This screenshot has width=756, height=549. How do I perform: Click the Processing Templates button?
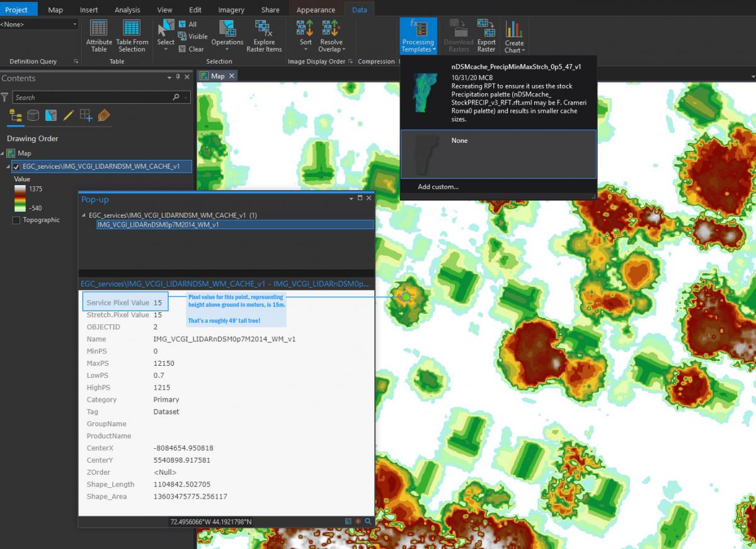tap(418, 36)
